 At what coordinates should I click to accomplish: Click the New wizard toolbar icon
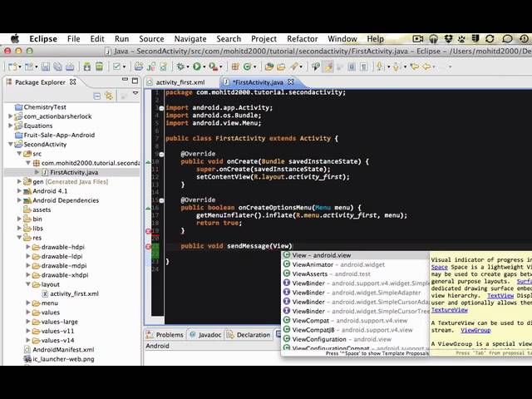pyautogui.click(x=12, y=66)
